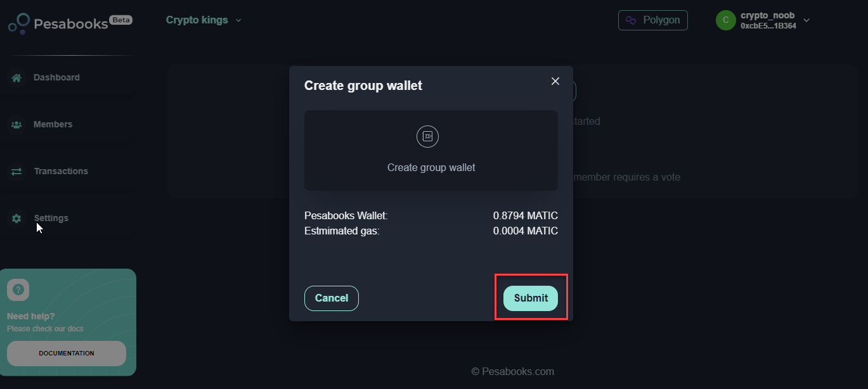The height and width of the screenshot is (389, 868).
Task: Open the DOCUMENTATION button
Action: [x=67, y=354]
